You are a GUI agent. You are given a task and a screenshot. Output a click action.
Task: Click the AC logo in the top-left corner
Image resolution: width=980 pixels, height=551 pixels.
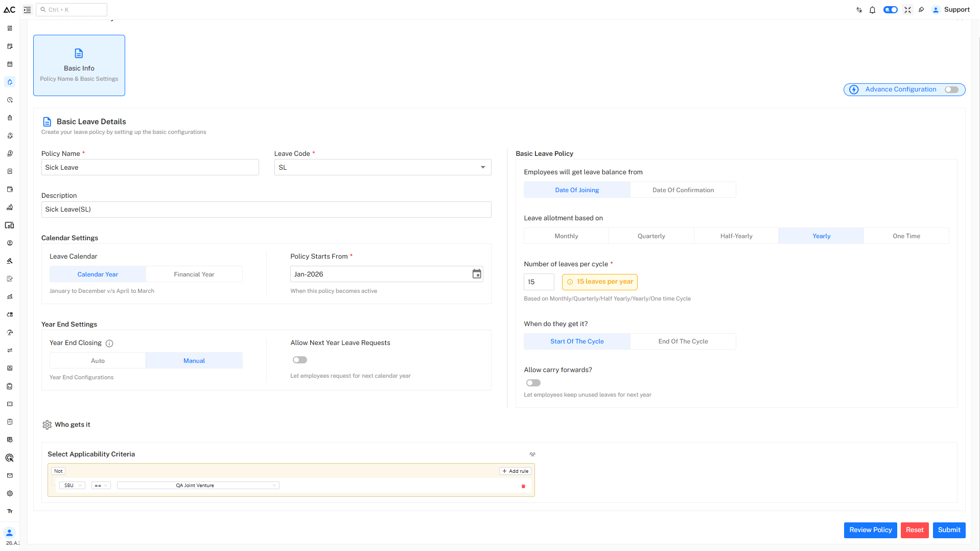(x=10, y=10)
